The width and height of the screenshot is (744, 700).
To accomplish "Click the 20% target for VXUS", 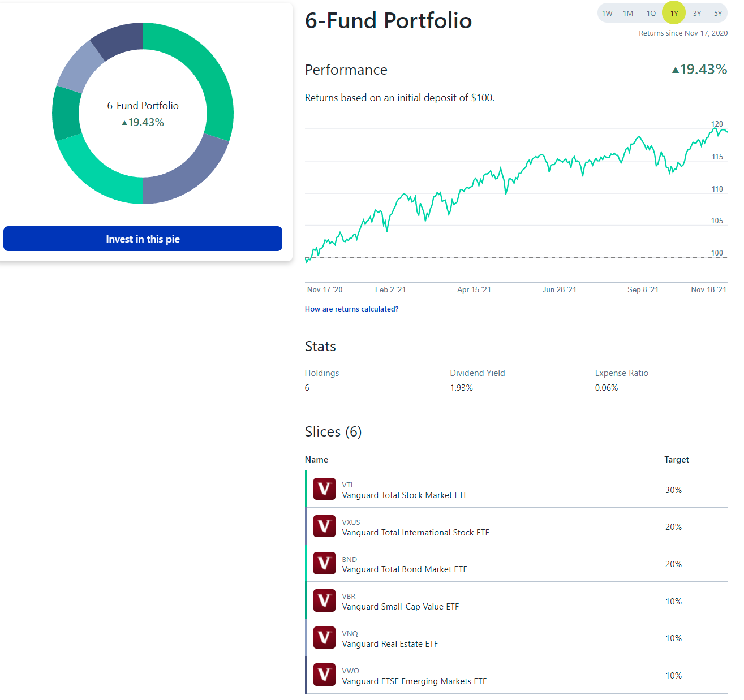I will point(673,526).
